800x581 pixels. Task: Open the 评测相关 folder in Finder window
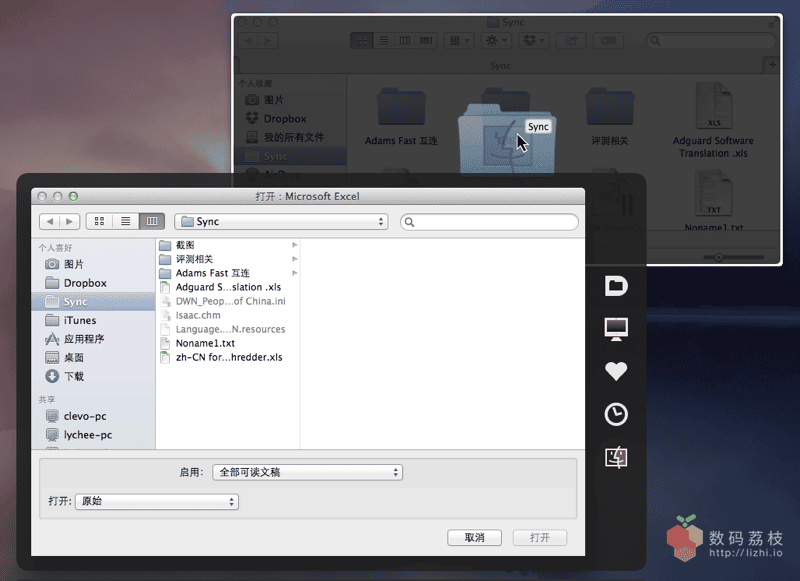[x=610, y=116]
